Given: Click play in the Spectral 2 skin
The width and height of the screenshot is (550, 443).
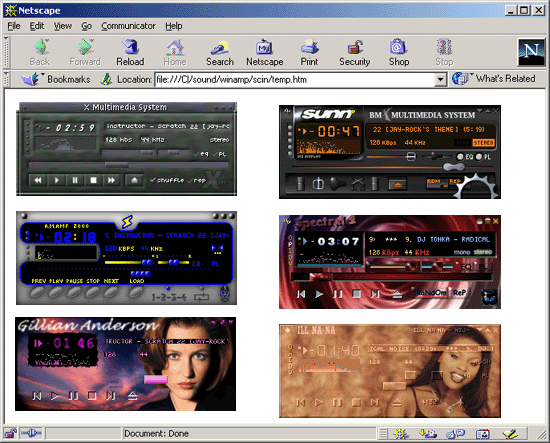Looking at the screenshot, I should pyautogui.click(x=319, y=294).
